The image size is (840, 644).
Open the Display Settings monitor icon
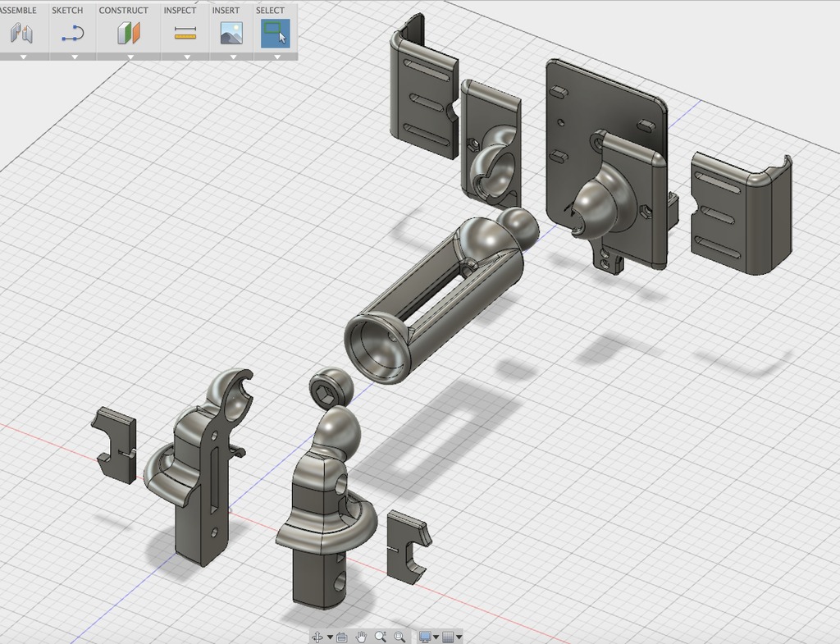coord(425,637)
